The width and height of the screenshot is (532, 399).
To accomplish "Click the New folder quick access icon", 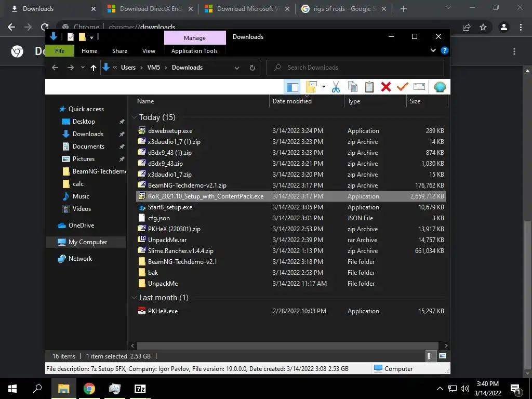I will [x=82, y=37].
